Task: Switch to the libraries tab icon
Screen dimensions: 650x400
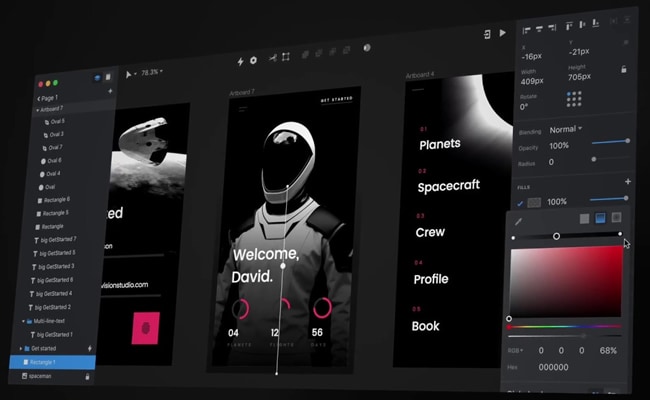Action: [x=108, y=77]
